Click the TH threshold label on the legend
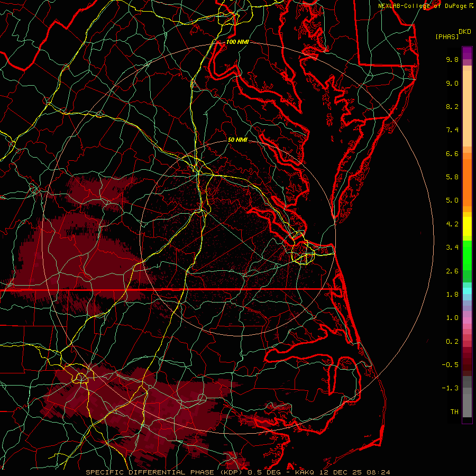Viewport: 476px width, 476px height. [454, 412]
